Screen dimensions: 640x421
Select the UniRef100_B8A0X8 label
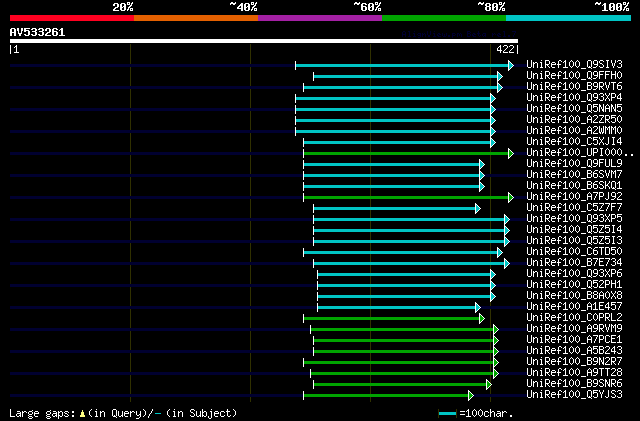pyautogui.click(x=574, y=296)
